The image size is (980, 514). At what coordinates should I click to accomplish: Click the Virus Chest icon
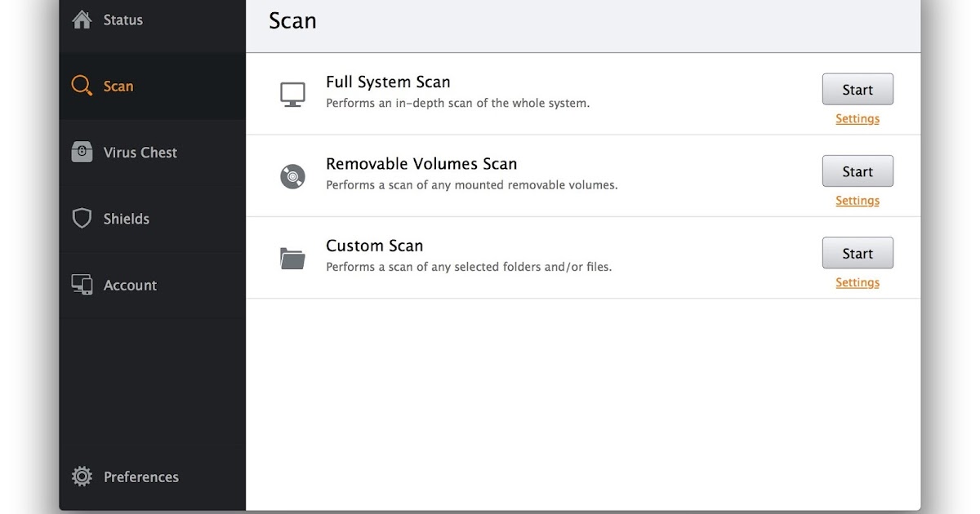[82, 152]
